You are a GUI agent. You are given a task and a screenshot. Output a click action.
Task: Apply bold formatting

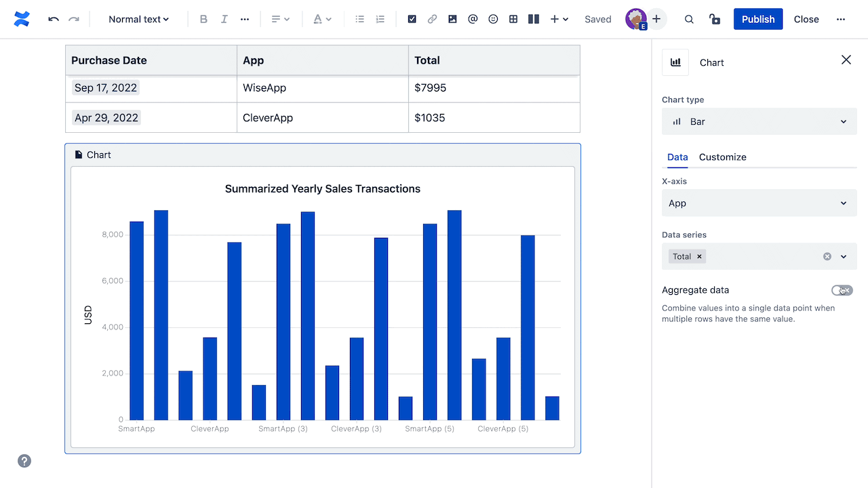[x=203, y=19]
